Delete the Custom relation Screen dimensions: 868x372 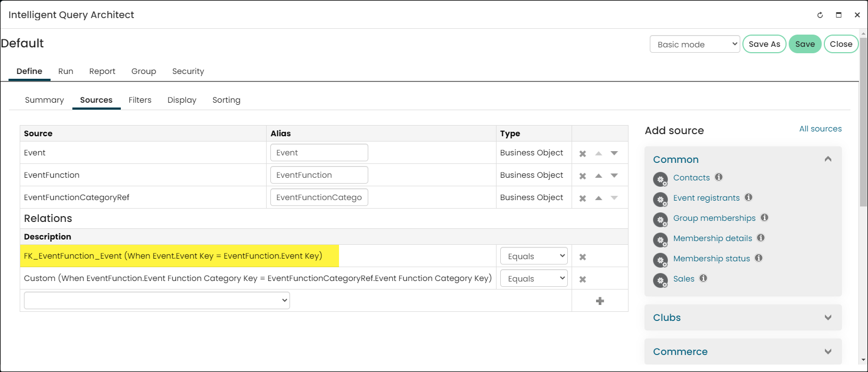pos(583,279)
